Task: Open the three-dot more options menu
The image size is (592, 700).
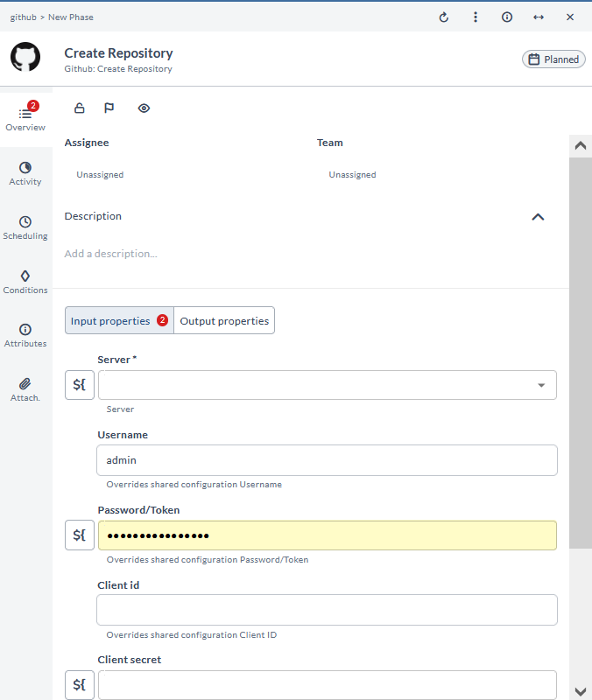Action: 476,17
